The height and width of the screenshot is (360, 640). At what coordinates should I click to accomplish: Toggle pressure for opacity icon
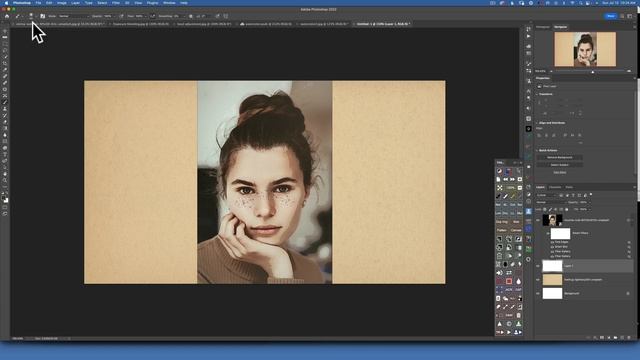coord(121,16)
